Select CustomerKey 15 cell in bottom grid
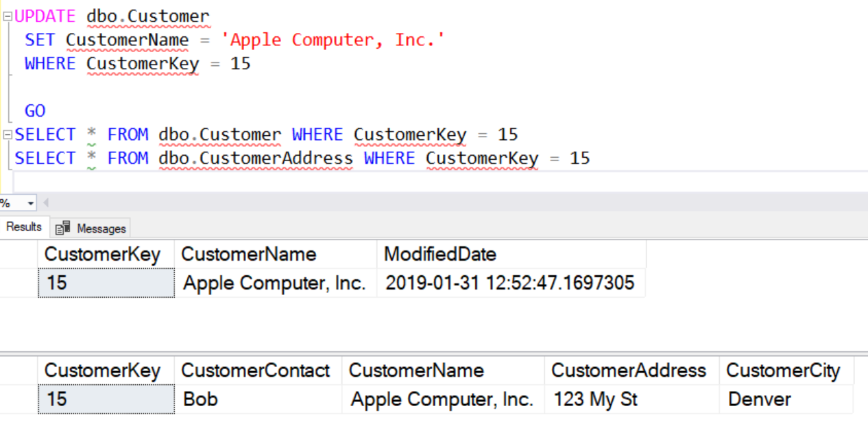868x424 pixels. [106, 399]
